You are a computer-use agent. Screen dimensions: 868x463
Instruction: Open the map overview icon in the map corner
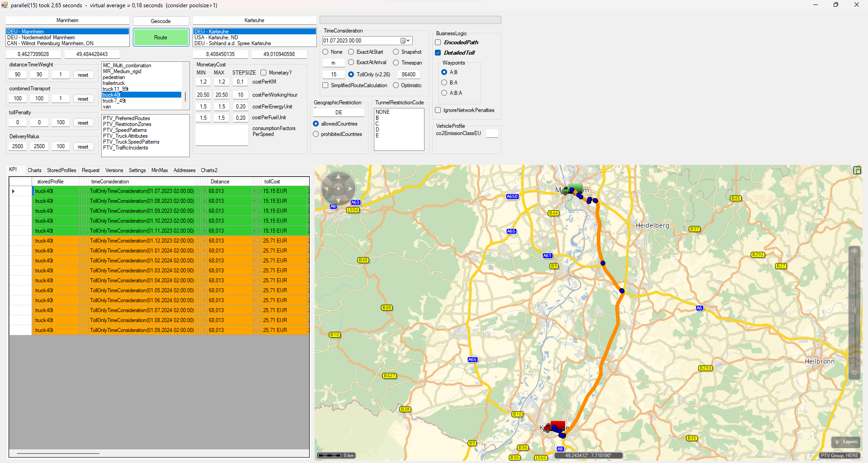857,170
